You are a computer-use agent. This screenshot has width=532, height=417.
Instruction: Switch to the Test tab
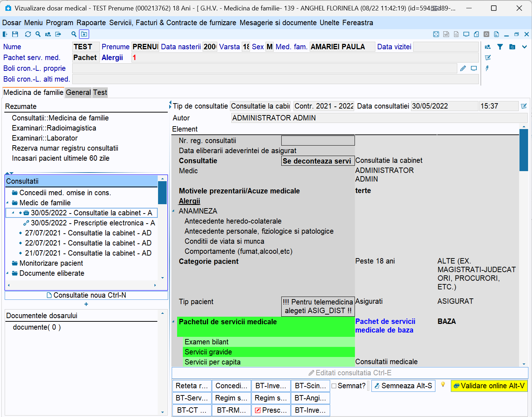point(100,92)
